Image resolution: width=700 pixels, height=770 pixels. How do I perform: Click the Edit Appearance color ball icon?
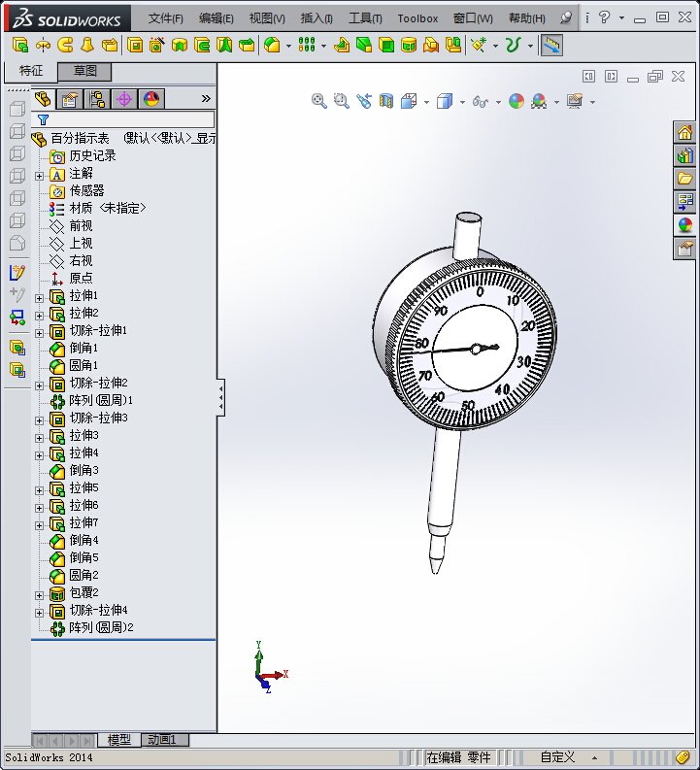tap(517, 101)
